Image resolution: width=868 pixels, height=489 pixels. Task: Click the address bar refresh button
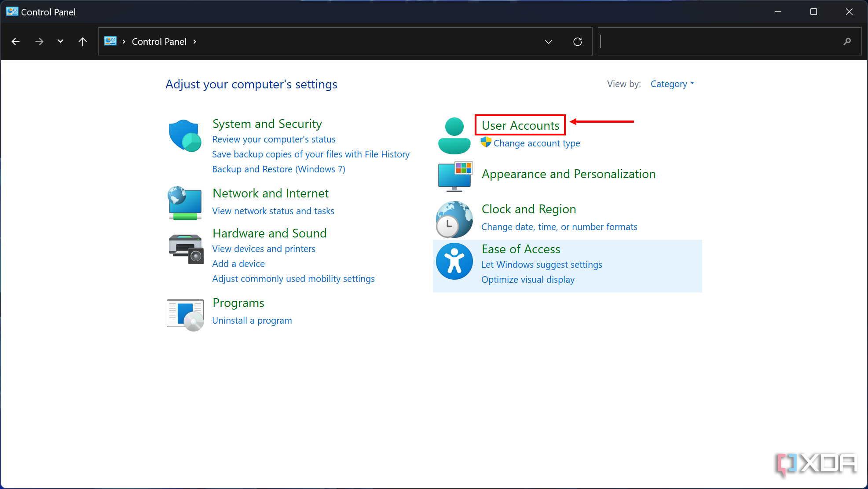tap(576, 41)
